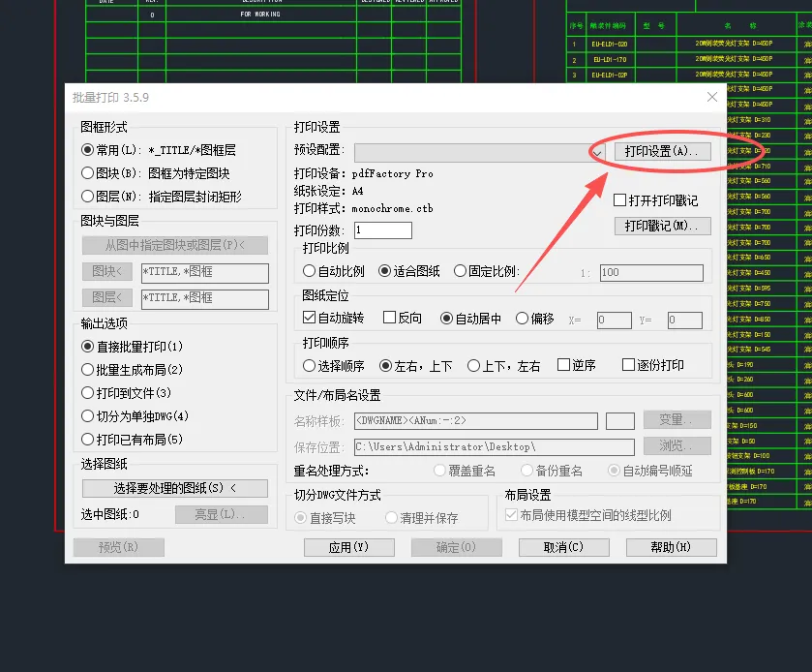This screenshot has width=812, height=672.
Task: Click the 图块< button
Action: [107, 271]
